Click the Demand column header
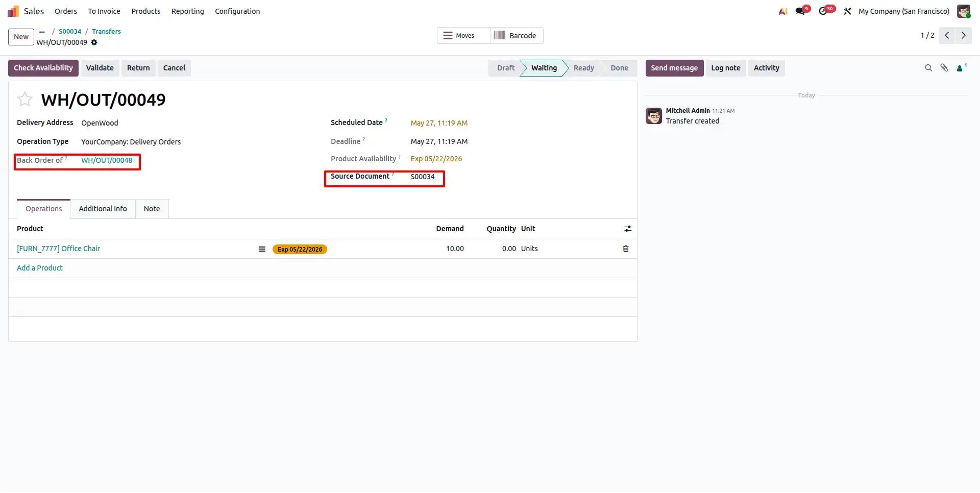The width and height of the screenshot is (980, 493). click(x=450, y=229)
